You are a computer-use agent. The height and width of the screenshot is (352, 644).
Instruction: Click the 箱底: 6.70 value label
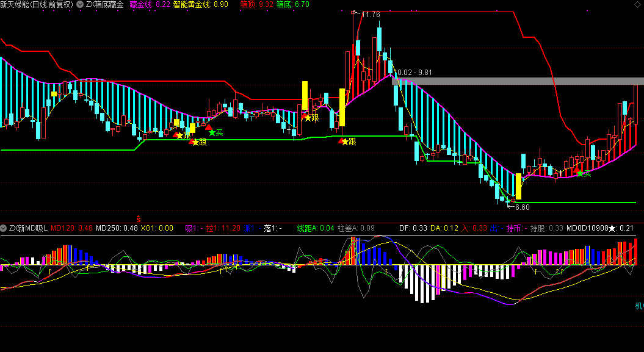pos(292,4)
